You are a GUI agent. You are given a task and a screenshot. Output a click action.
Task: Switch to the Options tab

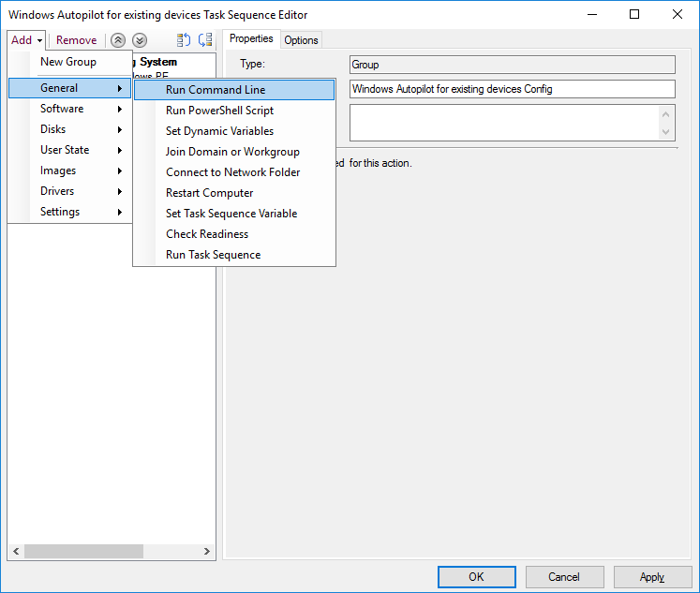click(x=301, y=40)
